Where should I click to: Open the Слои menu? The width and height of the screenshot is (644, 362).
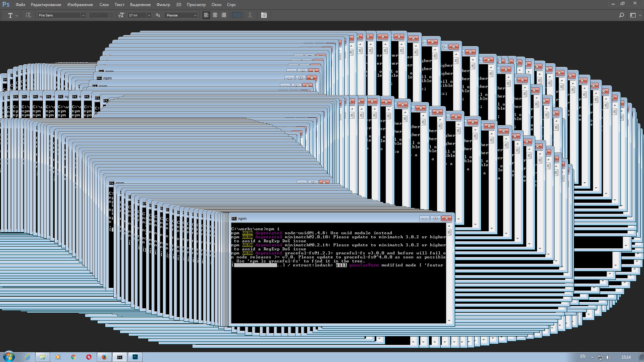pos(104,5)
